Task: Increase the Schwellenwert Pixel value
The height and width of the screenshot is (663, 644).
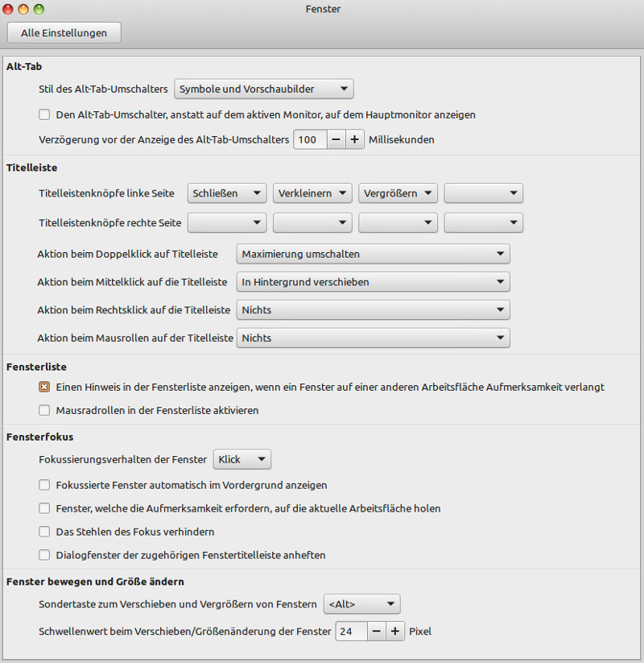Action: pos(395,632)
